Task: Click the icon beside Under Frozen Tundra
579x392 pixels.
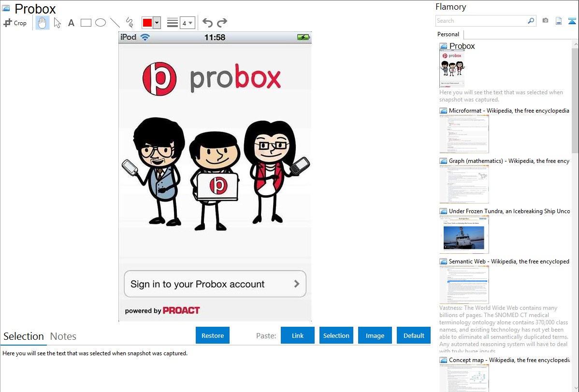Action: (443, 211)
